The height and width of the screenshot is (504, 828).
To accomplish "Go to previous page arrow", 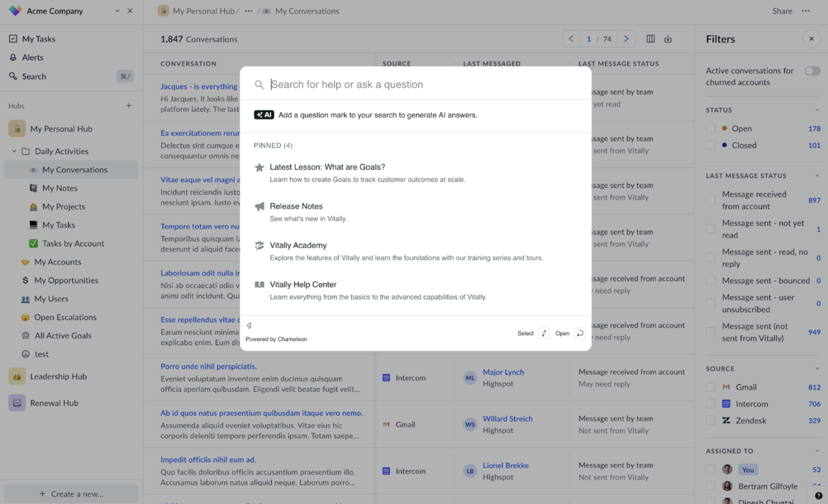I will tap(571, 39).
